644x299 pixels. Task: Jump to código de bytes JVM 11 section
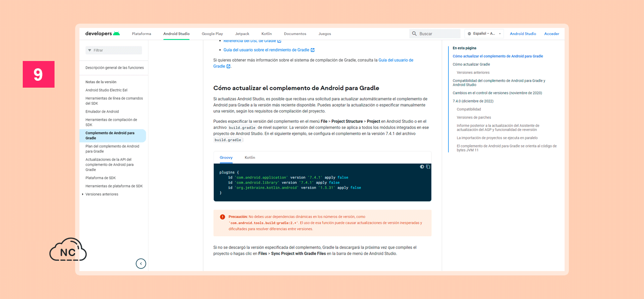click(507, 148)
